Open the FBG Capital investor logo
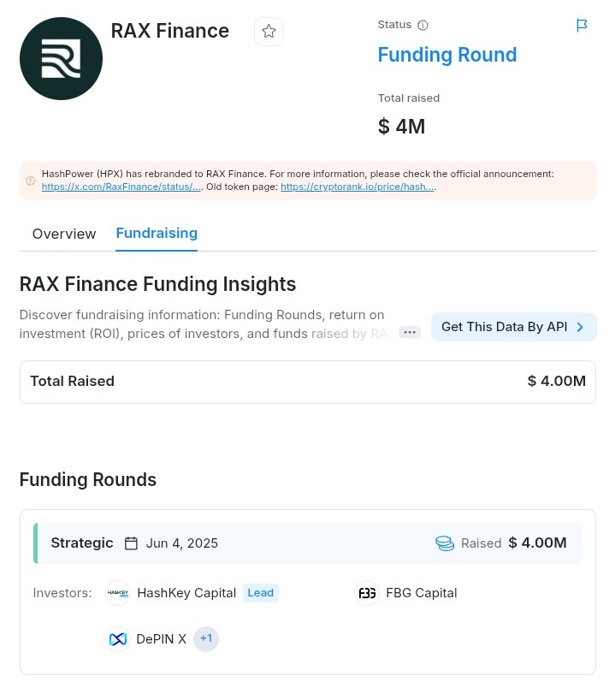 [x=367, y=593]
